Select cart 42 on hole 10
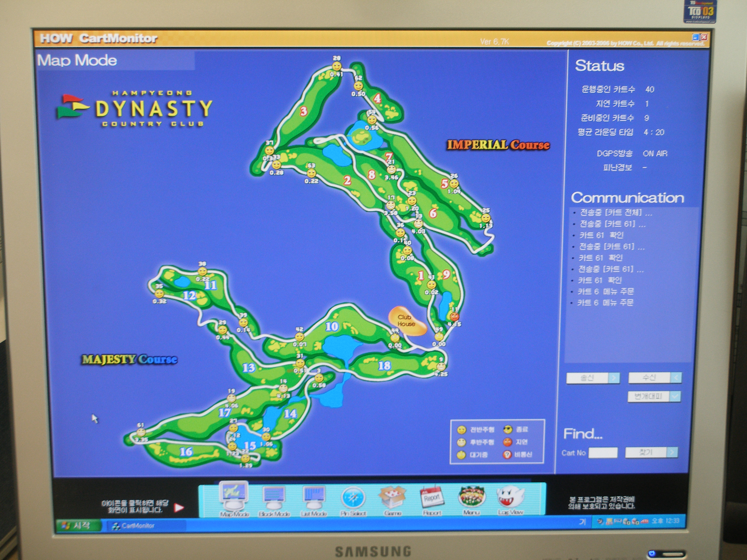This screenshot has height=560, width=747. pos(300,337)
